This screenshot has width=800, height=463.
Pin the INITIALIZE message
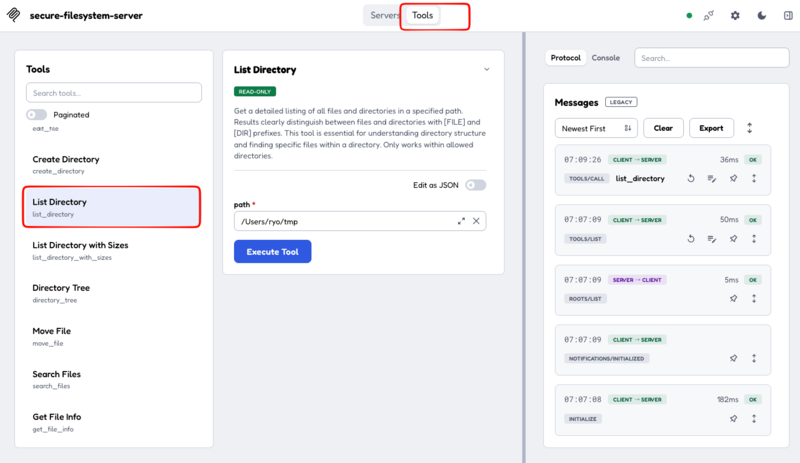(733, 419)
